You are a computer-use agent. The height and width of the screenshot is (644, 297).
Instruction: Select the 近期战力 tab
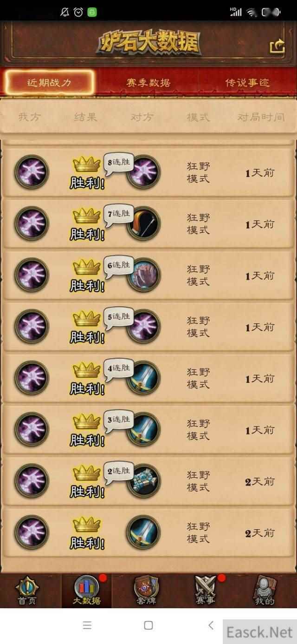point(49,83)
